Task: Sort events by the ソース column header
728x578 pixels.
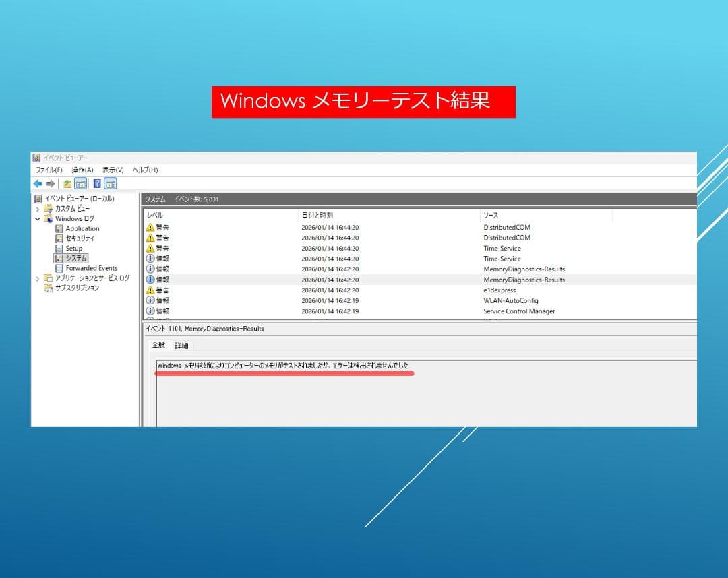Action: click(491, 215)
